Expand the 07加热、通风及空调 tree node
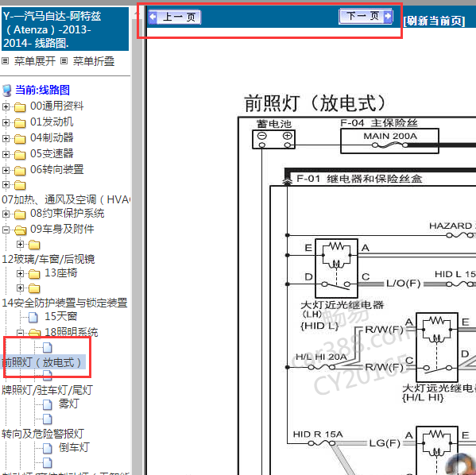The width and height of the screenshot is (476, 475). [x=6, y=184]
